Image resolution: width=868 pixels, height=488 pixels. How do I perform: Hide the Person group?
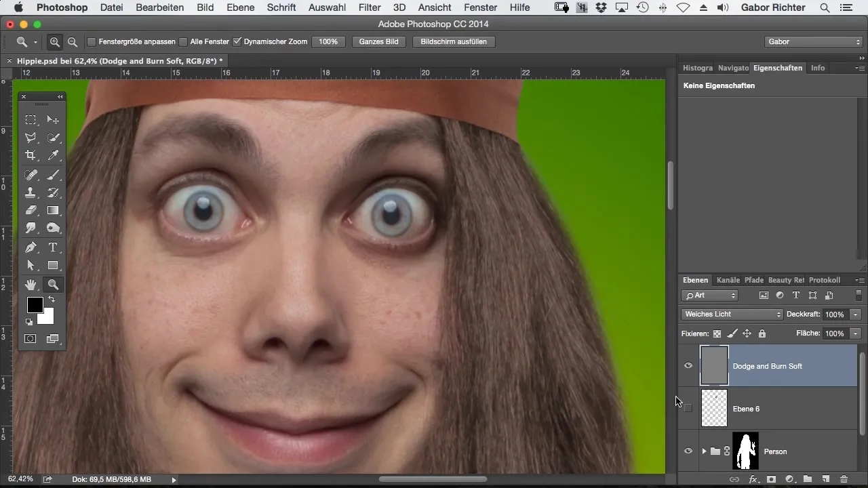[688, 451]
